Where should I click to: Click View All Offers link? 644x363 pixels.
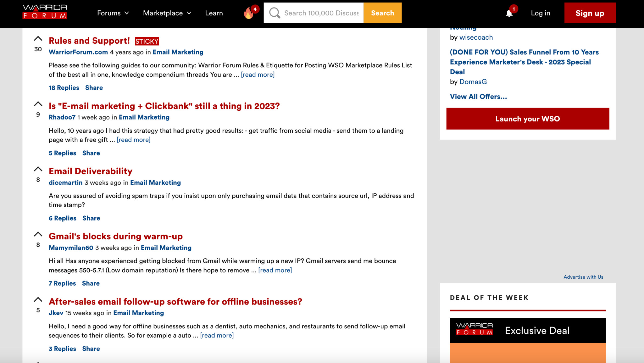coord(479,97)
